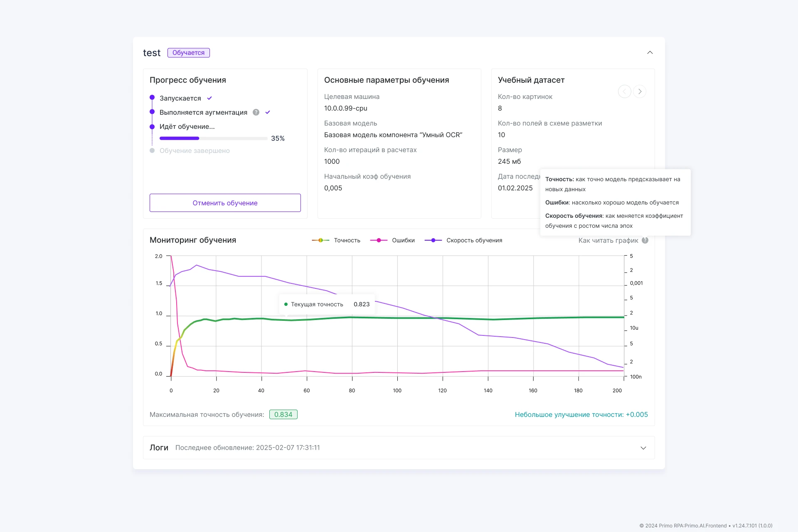Click the Текущая точность 0.823 chart tooltip

tap(327, 304)
